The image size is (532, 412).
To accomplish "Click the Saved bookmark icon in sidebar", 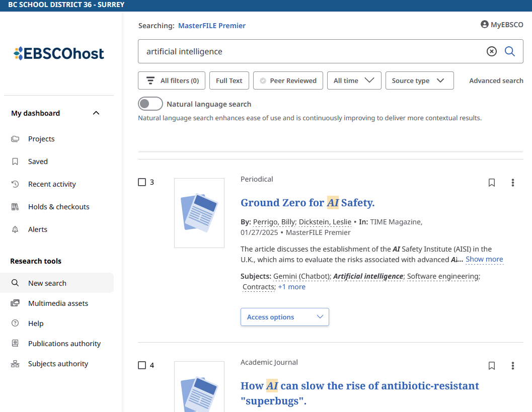I will coord(15,161).
